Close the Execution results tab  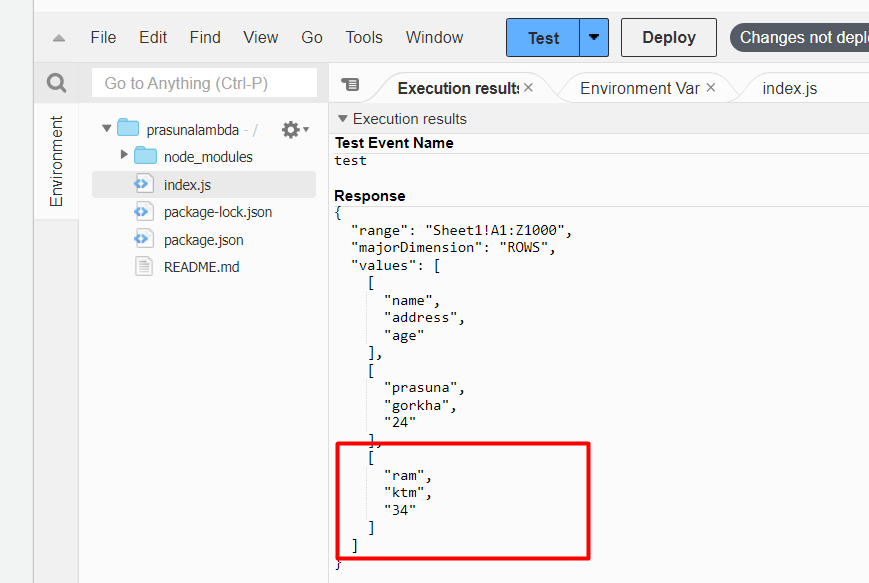528,87
